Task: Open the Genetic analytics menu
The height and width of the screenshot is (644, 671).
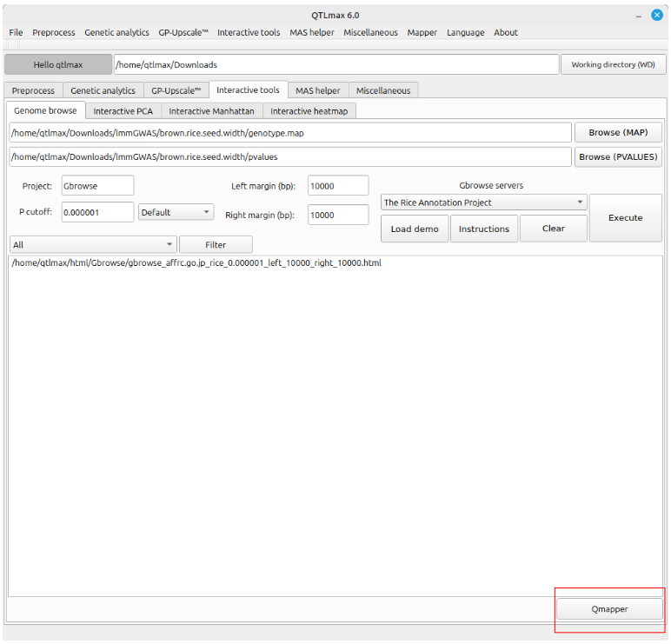Action: click(x=116, y=32)
